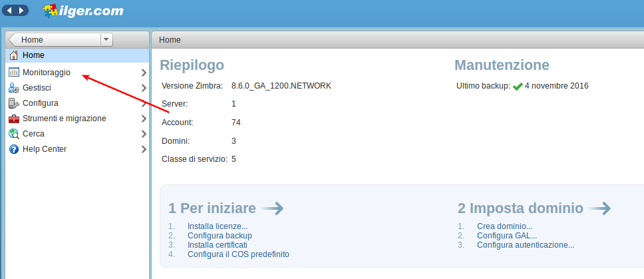The height and width of the screenshot is (279, 644).
Task: Click the Server count value 1
Action: (234, 104)
